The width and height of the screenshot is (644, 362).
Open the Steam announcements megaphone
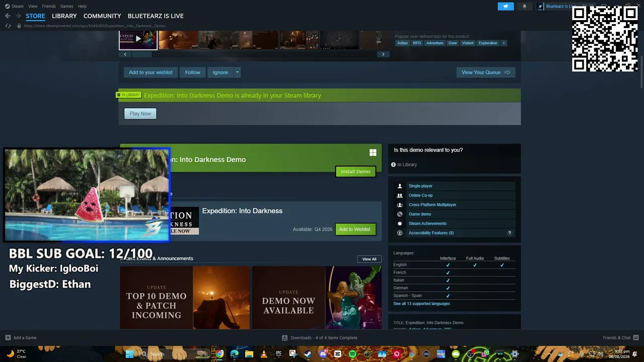506,6
